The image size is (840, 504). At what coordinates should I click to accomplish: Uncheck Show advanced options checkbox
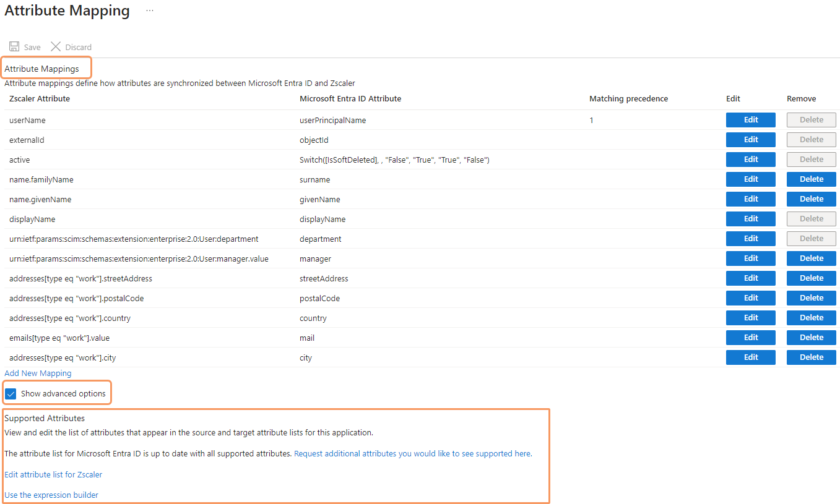tap(11, 393)
